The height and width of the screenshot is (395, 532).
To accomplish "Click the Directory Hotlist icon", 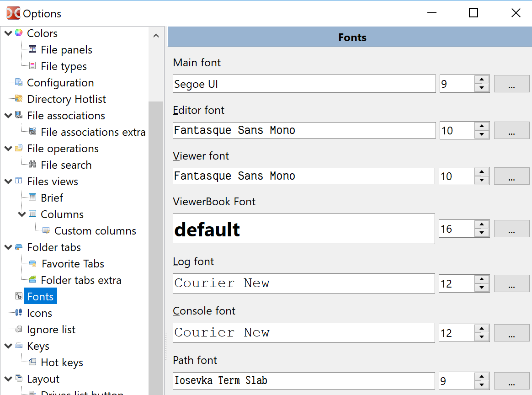I will point(18,99).
